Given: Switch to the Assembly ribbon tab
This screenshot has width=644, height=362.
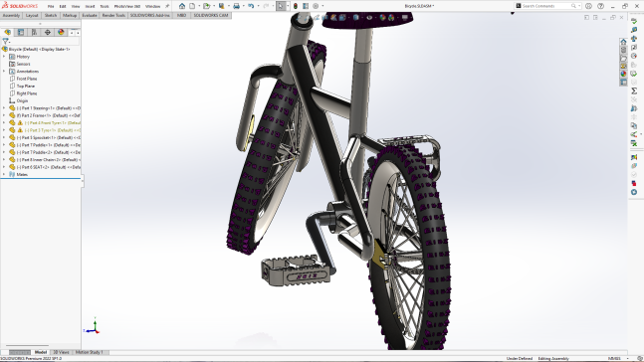Looking at the screenshot, I should (11, 15).
